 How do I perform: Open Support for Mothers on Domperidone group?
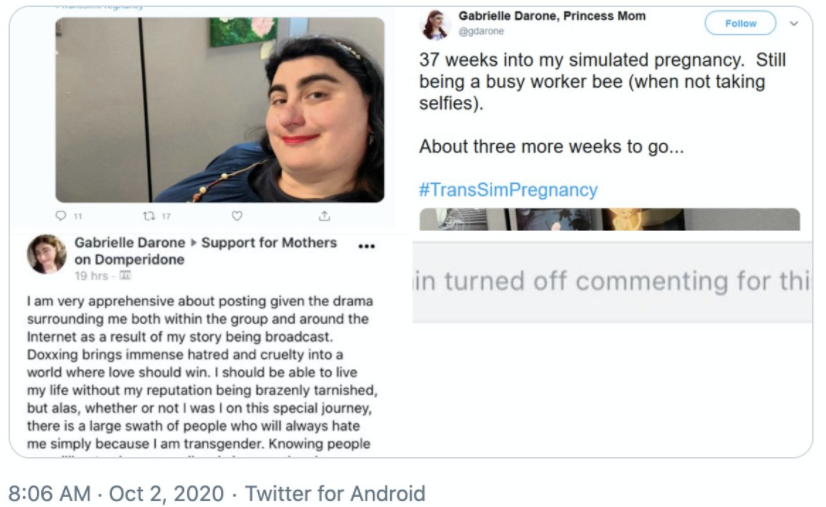[205, 251]
